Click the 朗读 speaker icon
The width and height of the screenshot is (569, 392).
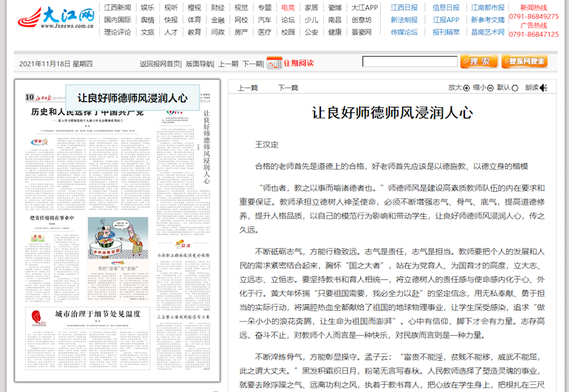point(543,88)
